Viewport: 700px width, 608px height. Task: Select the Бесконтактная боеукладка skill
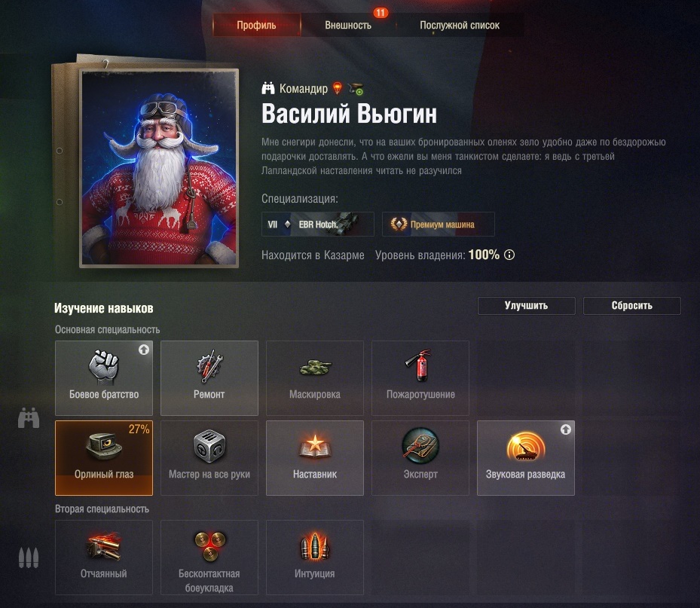209,557
